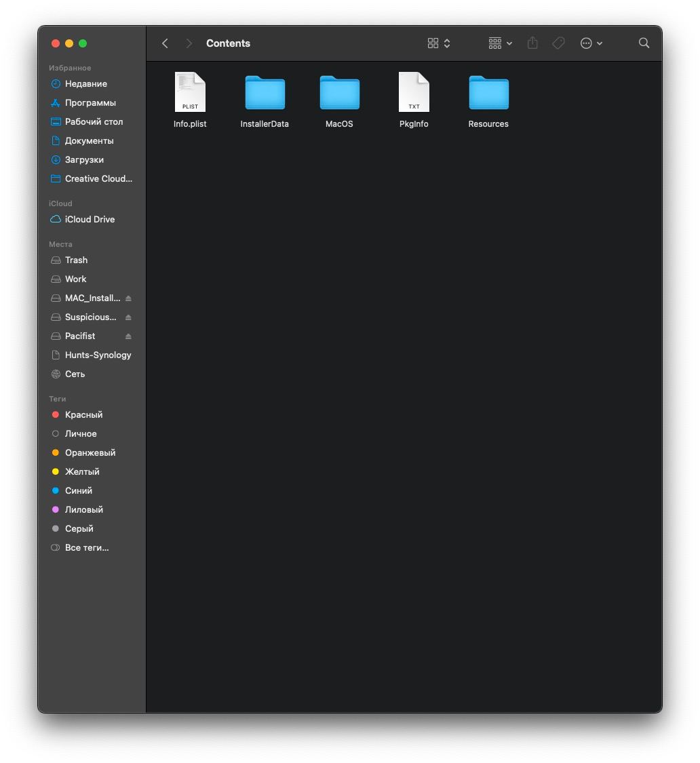Open the group-by options dropdown
This screenshot has height=763, width=700.
(500, 43)
